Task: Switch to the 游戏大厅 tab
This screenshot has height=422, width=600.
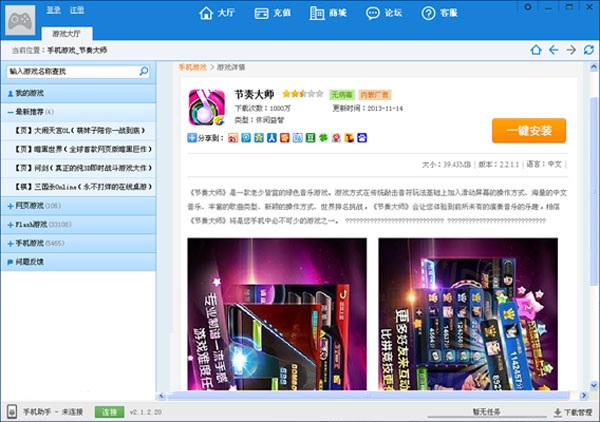Action: coord(62,33)
